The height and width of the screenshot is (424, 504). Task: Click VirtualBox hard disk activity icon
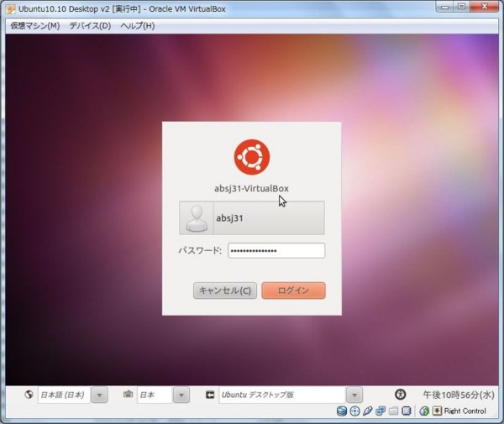342,411
